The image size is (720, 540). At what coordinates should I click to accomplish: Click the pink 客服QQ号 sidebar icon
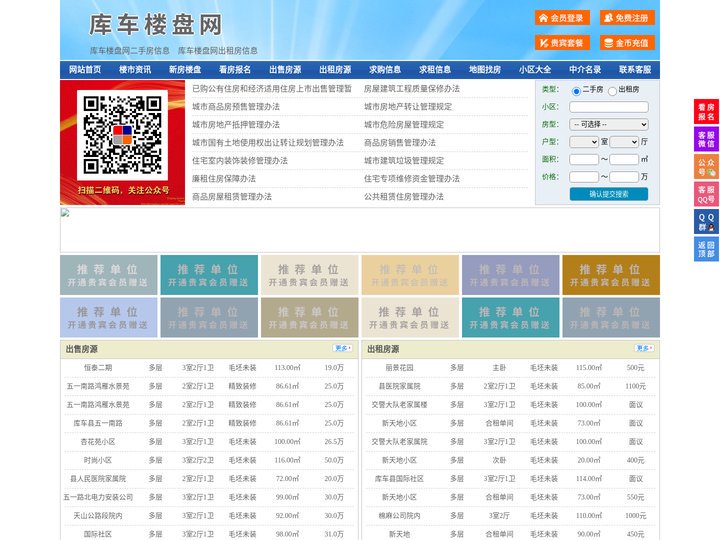[706, 194]
